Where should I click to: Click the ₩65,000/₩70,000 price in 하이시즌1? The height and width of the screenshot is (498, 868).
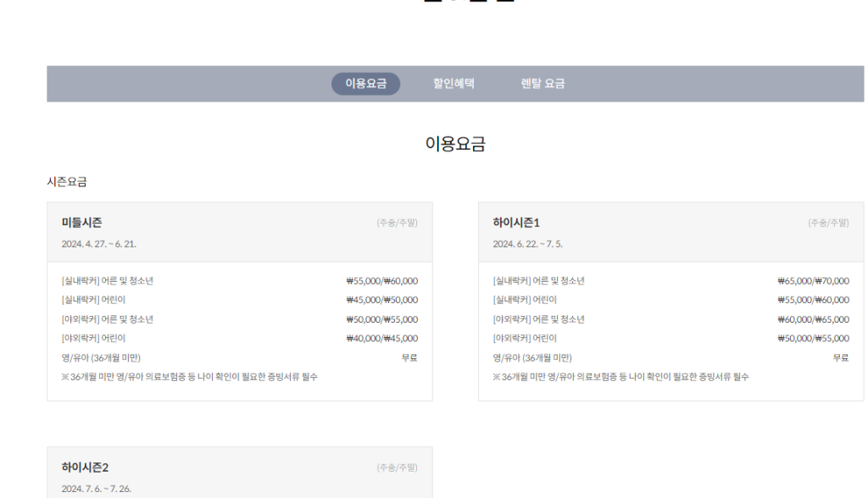tap(814, 280)
